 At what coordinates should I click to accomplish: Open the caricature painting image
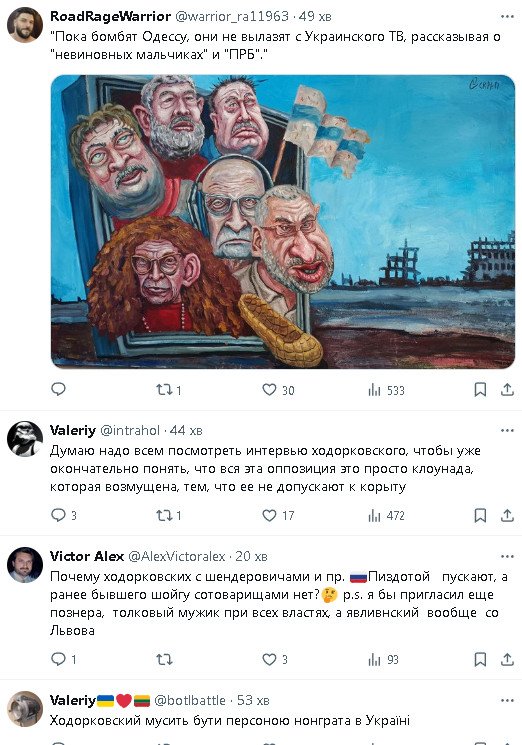tap(283, 221)
